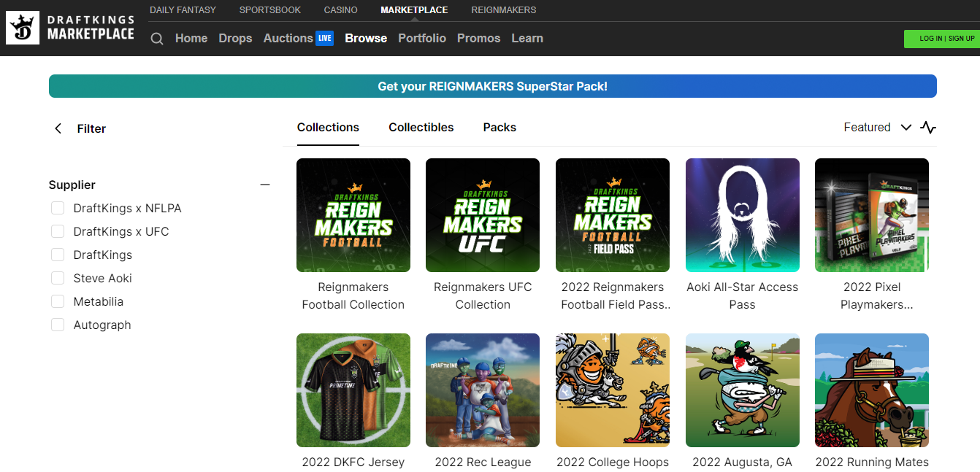Image resolution: width=980 pixels, height=472 pixels.
Task: Open 2022 College Hoops thumbnail
Action: (x=613, y=390)
